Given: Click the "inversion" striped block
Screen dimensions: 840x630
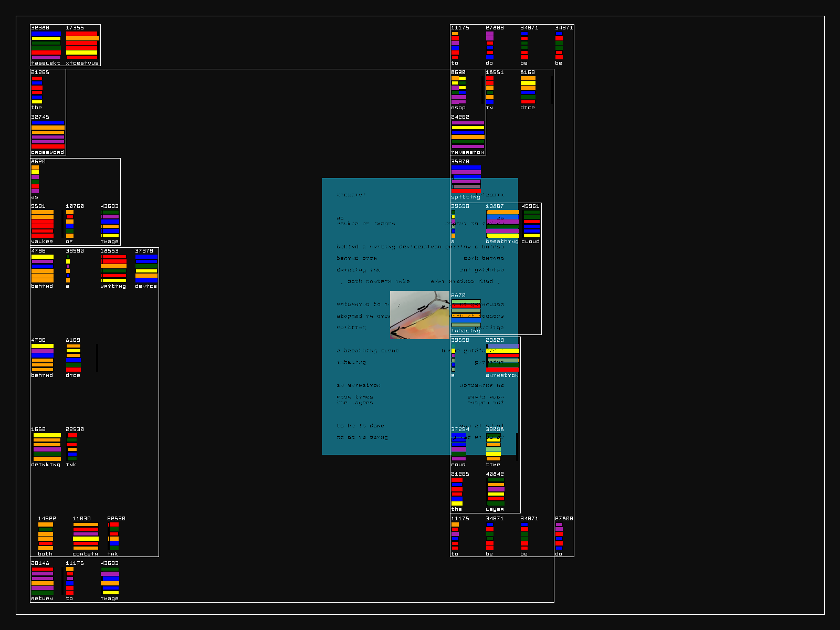Looking at the screenshot, I should (468, 135).
